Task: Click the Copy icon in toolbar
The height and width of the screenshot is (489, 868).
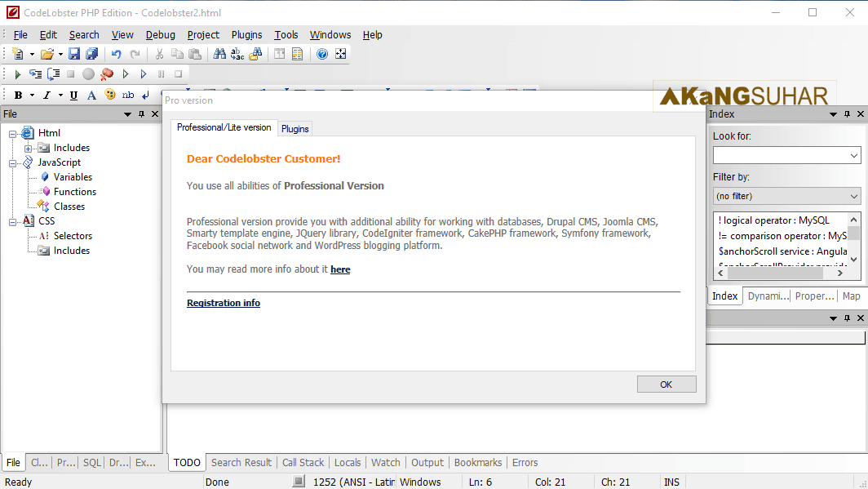Action: [177, 54]
